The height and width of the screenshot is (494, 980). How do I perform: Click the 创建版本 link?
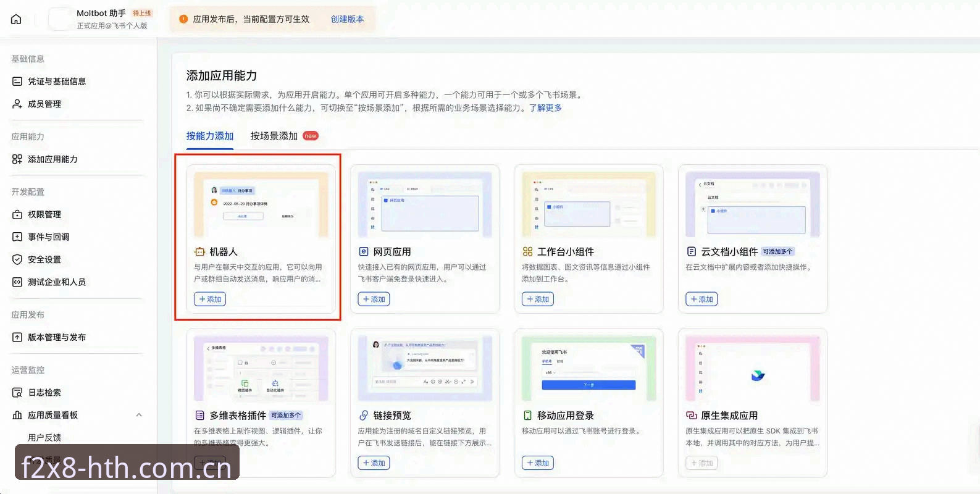pyautogui.click(x=347, y=19)
